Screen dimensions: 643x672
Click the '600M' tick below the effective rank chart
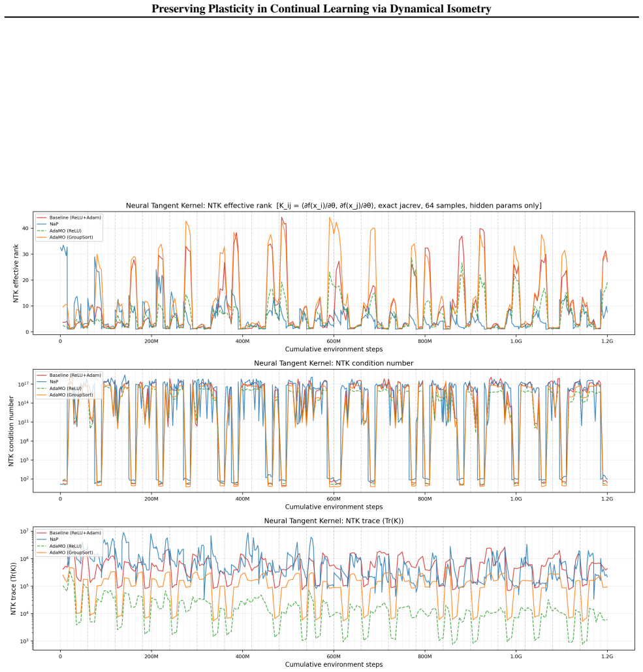pos(334,342)
